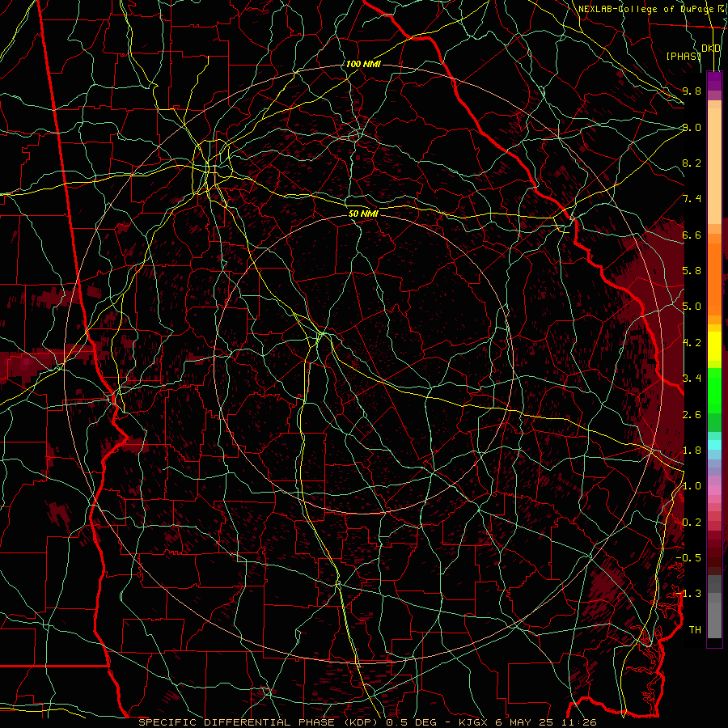Click the 11:26 timestamp in caption
Screen dimensions: 728x728
click(x=578, y=722)
